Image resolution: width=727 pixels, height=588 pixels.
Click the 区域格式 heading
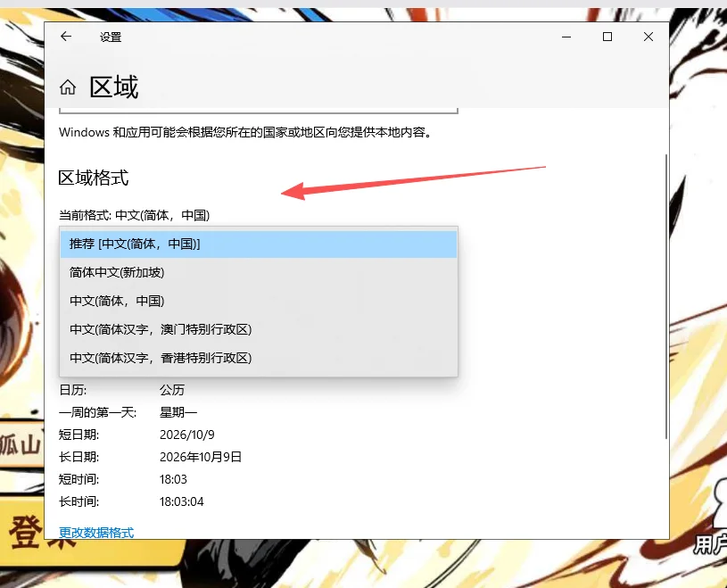(x=93, y=178)
